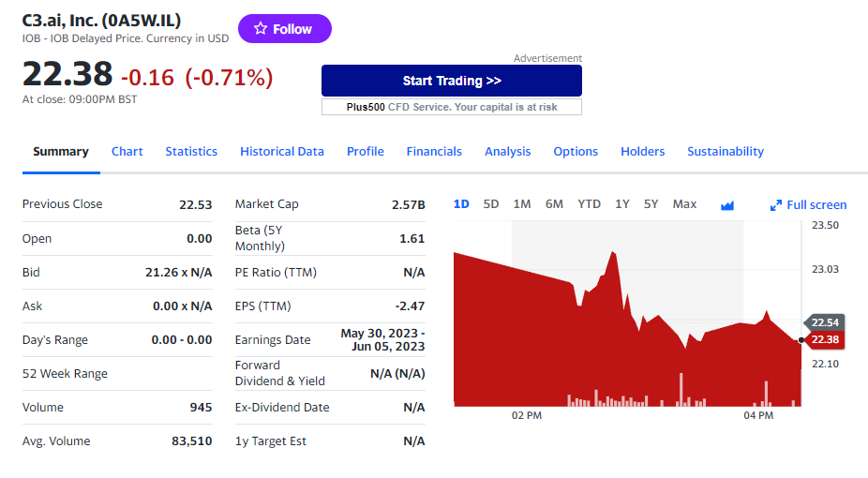
Task: Click the EPS (TTM) value -2.47
Action: coord(410,306)
